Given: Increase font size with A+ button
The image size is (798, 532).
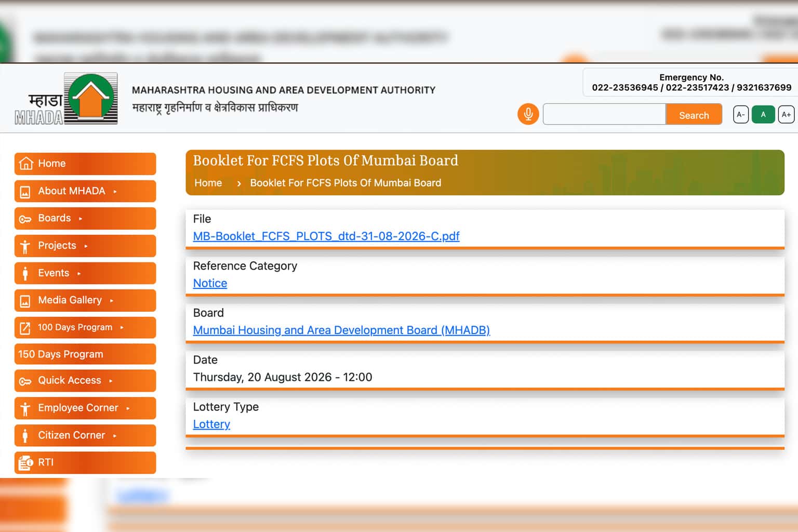Looking at the screenshot, I should [x=786, y=114].
